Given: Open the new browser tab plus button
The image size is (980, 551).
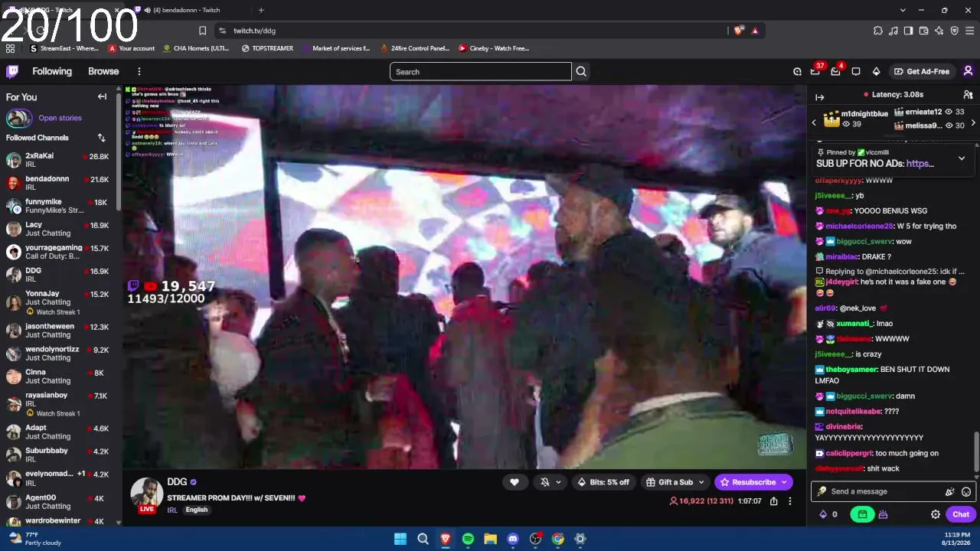Looking at the screenshot, I should pyautogui.click(x=261, y=10).
